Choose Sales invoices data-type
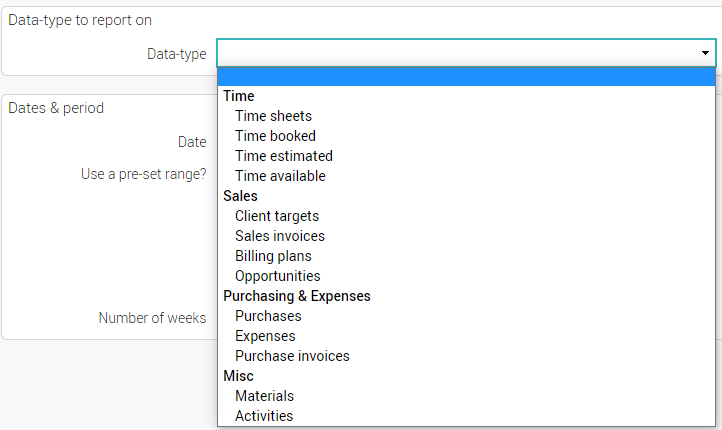Screen dimensions: 722x430 (x=280, y=236)
